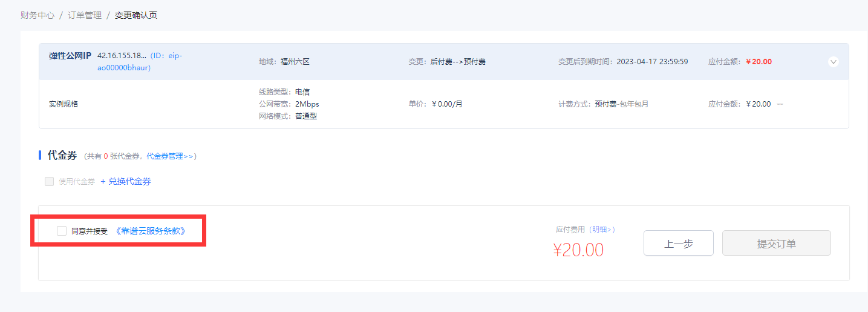This screenshot has width=868, height=312.
Task: Open instance ID eip-ao00000bhaur link
Action: (140, 62)
